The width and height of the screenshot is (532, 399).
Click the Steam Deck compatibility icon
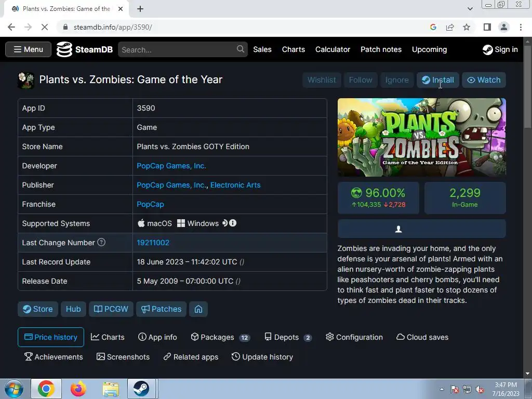225,223
